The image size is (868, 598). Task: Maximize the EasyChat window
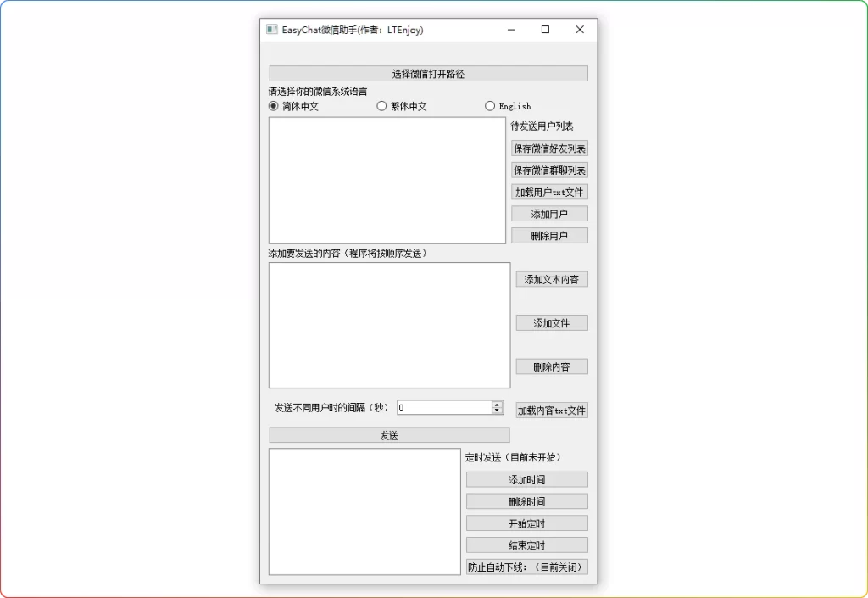pos(545,30)
